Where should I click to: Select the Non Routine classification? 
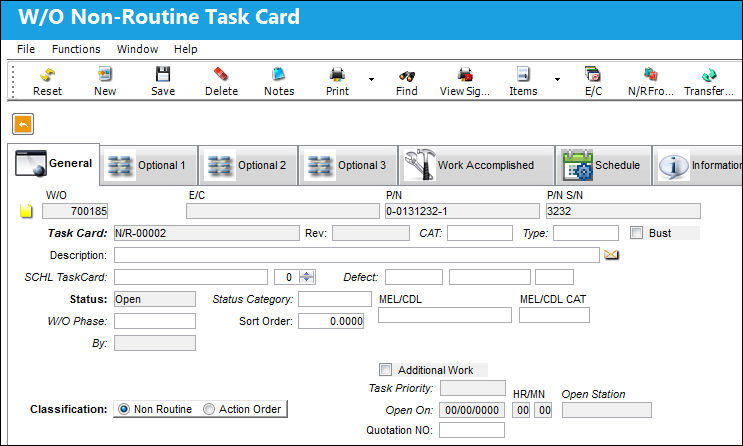(x=124, y=409)
